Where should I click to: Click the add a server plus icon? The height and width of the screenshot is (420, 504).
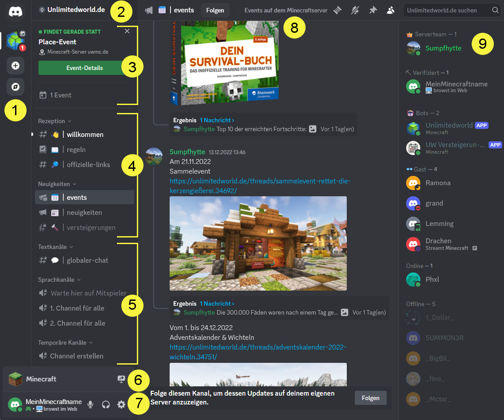point(16,66)
